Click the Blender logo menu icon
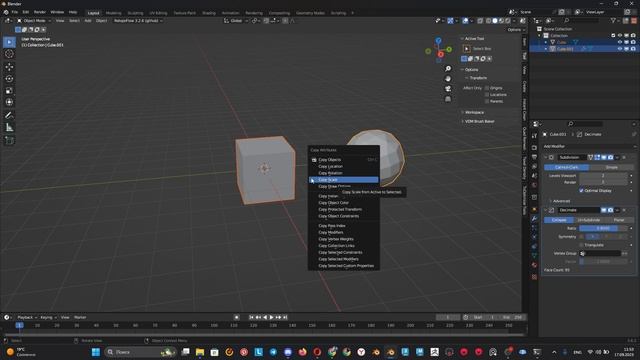The height and width of the screenshot is (360, 640). (6, 12)
